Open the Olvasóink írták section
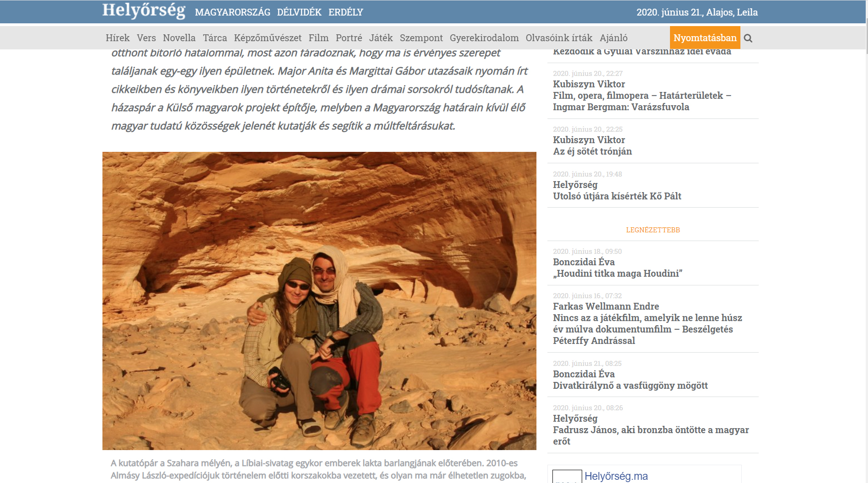The image size is (868, 483). (559, 38)
